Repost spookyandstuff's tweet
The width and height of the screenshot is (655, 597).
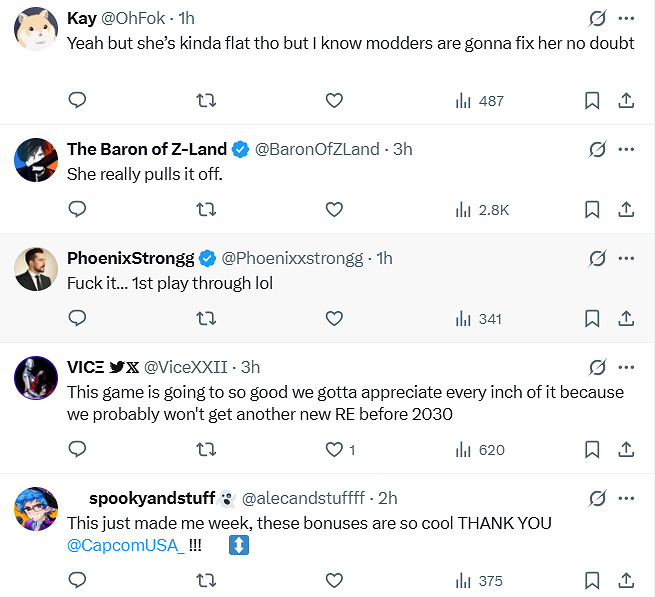[x=205, y=580]
